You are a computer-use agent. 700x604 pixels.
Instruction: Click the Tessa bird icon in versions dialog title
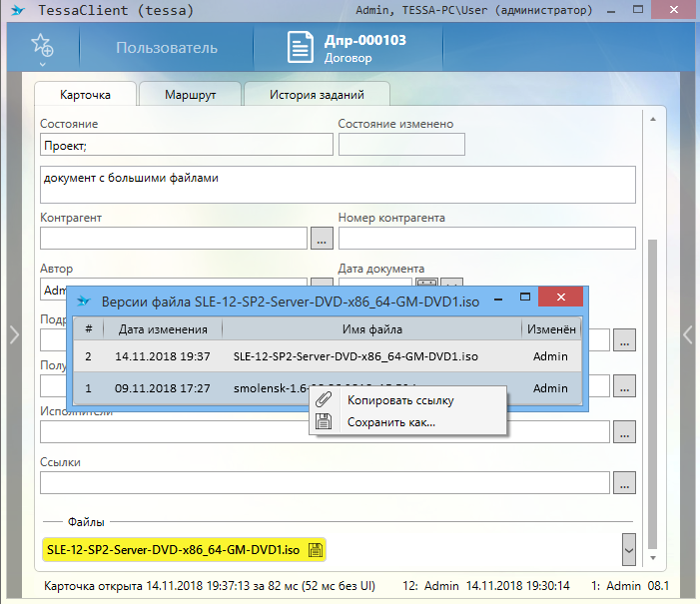(84, 300)
